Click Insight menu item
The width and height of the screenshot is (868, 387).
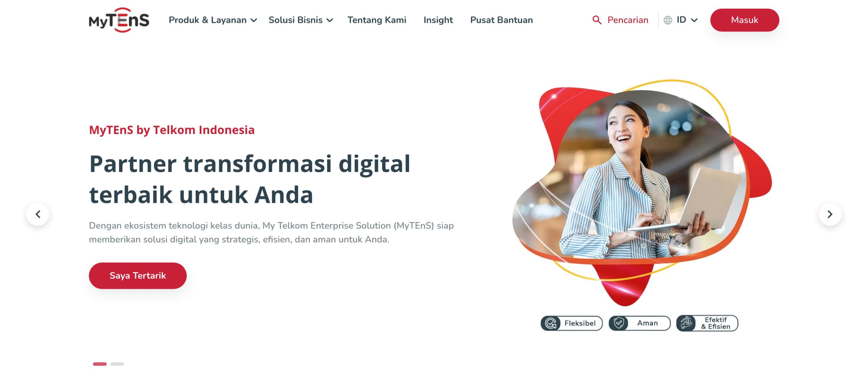point(438,19)
